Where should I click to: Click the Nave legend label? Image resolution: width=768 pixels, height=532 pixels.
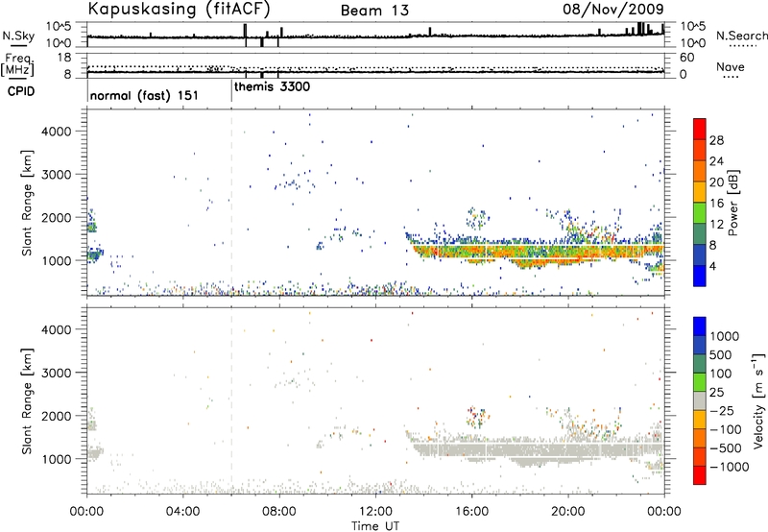pyautogui.click(x=731, y=67)
